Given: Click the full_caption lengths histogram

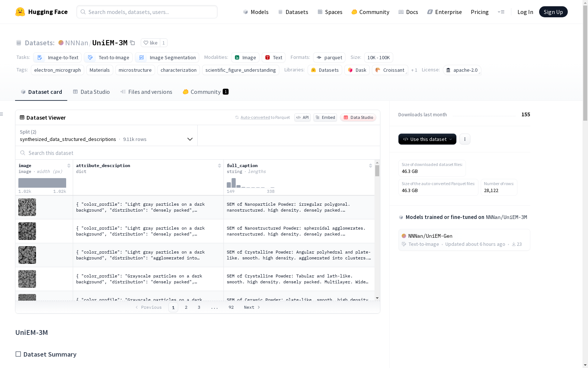Looking at the screenshot, I should (x=251, y=183).
